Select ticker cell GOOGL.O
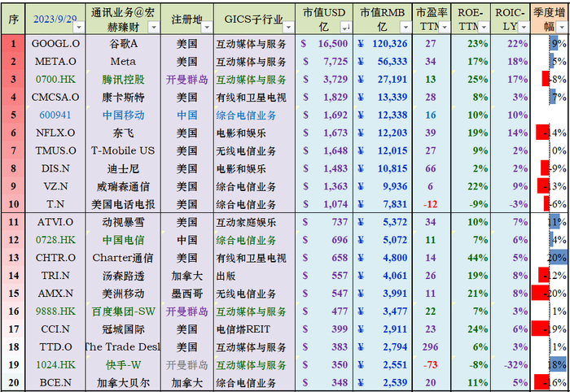The width and height of the screenshot is (570, 392). pos(55,44)
